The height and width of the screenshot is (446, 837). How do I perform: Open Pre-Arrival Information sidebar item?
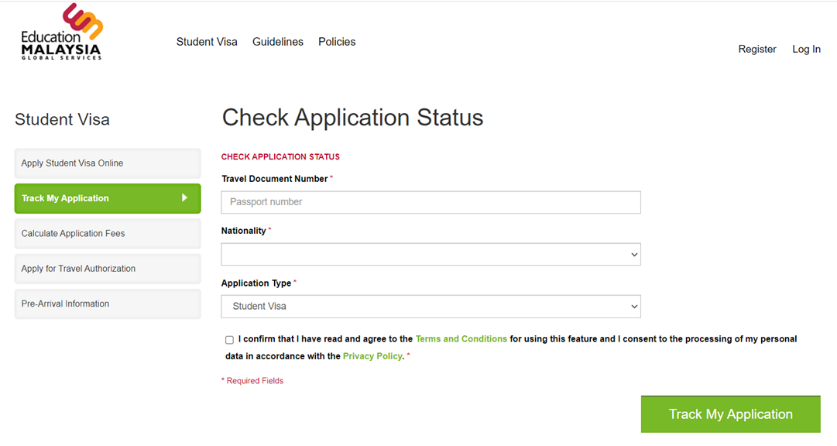107,303
